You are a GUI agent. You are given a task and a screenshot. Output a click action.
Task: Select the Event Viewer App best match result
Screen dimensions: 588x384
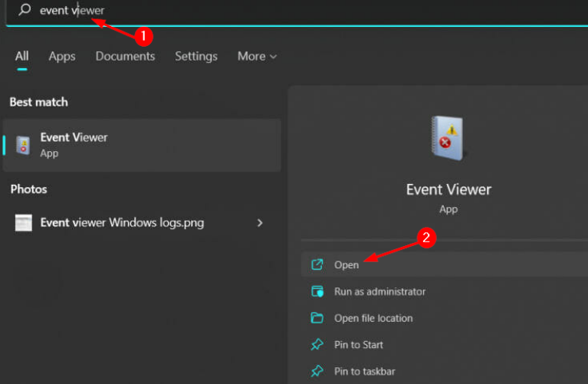tap(142, 145)
